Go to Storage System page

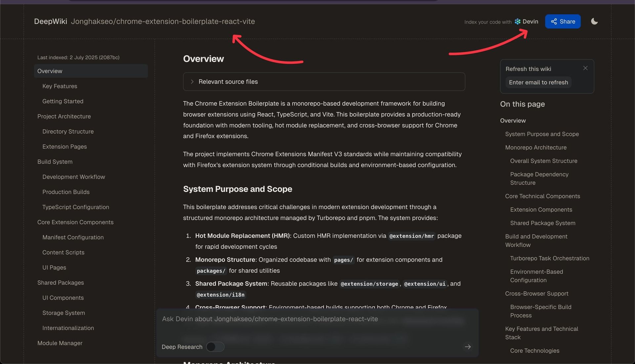click(x=63, y=313)
